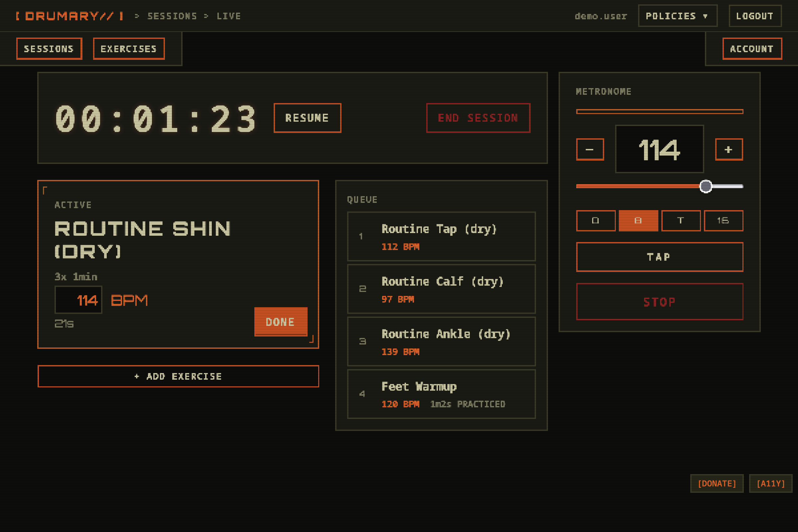
Task: Click the DRUMARY logo
Action: 69,16
